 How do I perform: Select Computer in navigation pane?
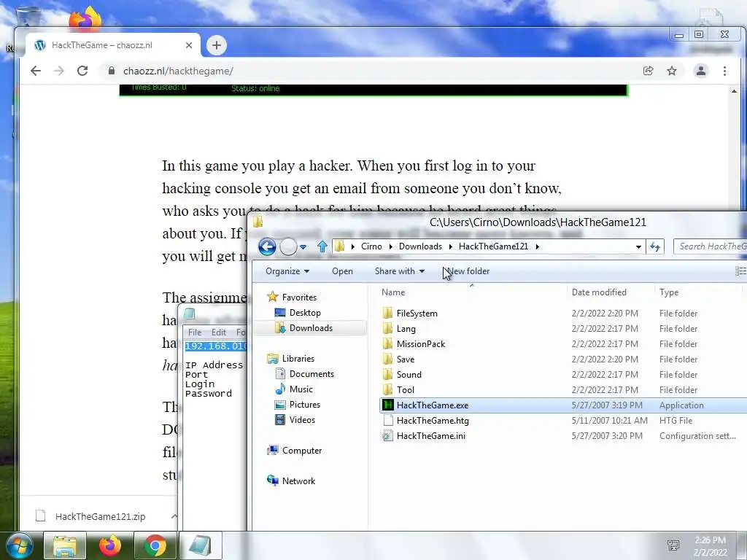pyautogui.click(x=301, y=451)
